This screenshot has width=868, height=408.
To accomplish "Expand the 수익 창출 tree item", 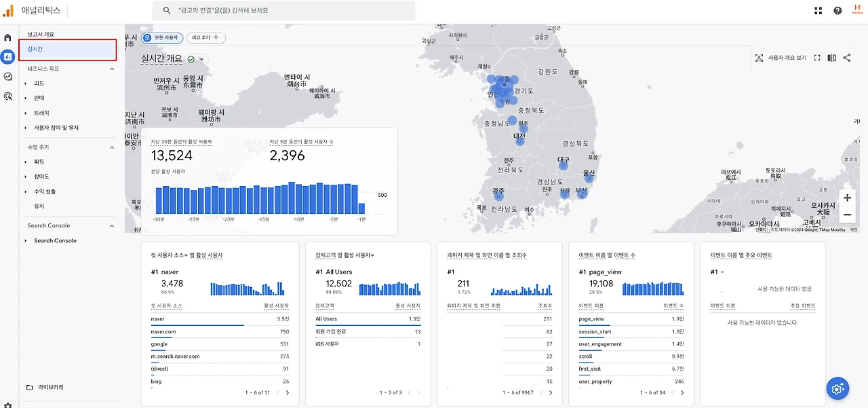I will click(x=26, y=191).
